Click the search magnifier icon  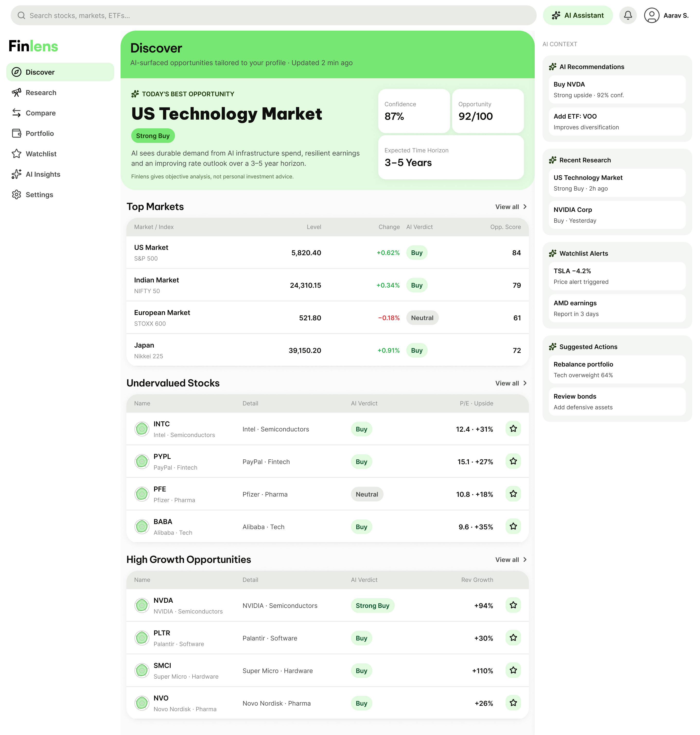pos(21,15)
